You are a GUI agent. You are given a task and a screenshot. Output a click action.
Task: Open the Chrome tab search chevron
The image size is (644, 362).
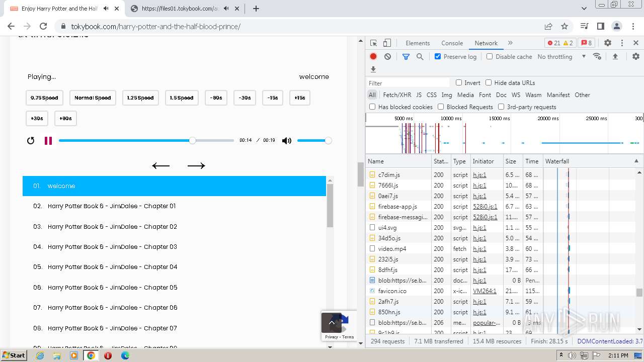point(584,9)
